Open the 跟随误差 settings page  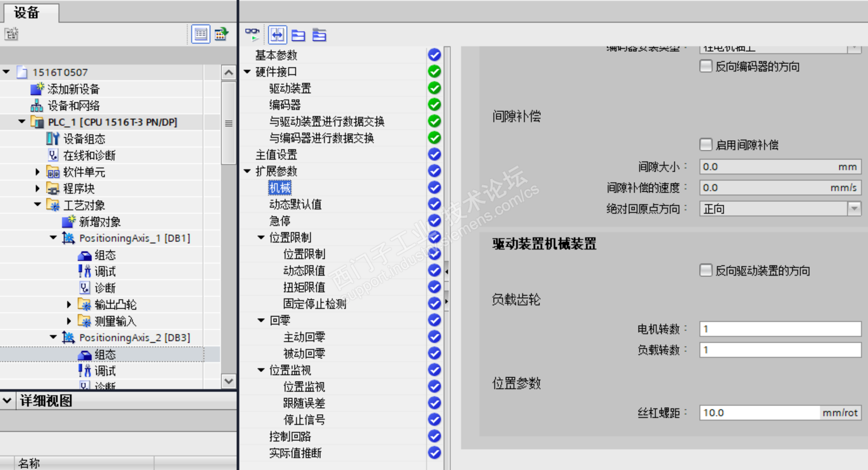(x=304, y=403)
